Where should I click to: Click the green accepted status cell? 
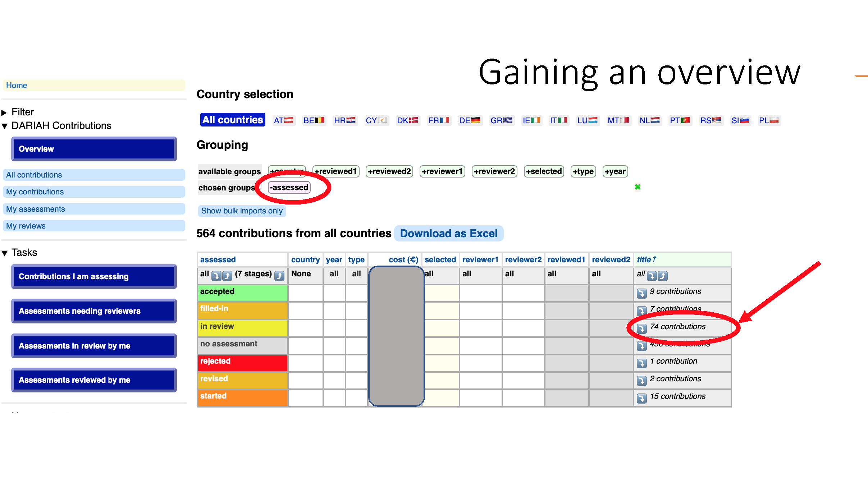coord(243,293)
